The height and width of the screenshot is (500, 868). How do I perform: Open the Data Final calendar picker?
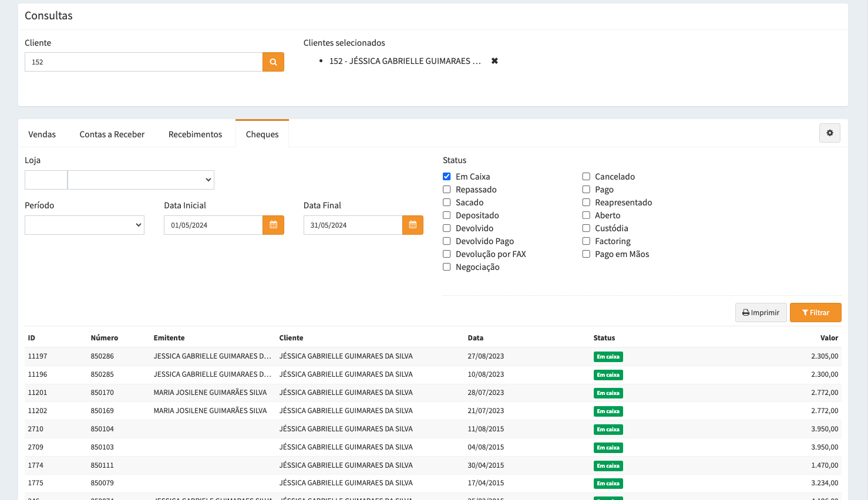point(412,225)
